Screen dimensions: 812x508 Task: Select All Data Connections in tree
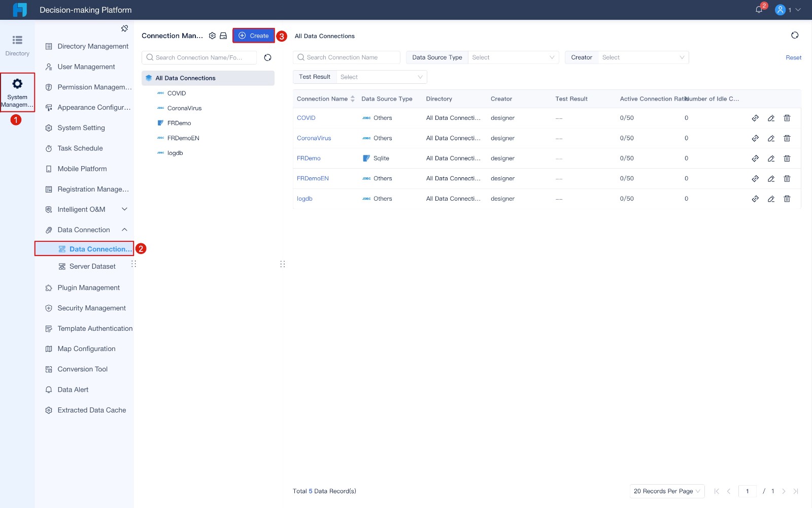208,78
